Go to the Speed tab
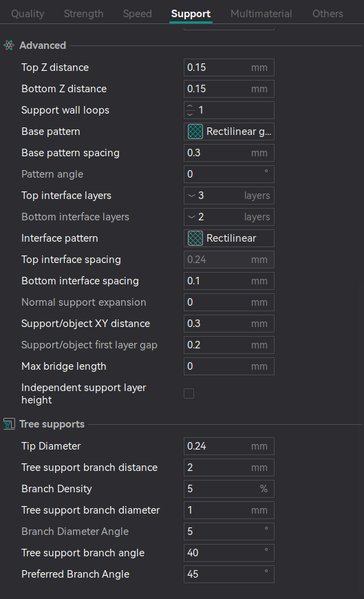Image resolution: width=364 pixels, height=599 pixels. click(137, 14)
